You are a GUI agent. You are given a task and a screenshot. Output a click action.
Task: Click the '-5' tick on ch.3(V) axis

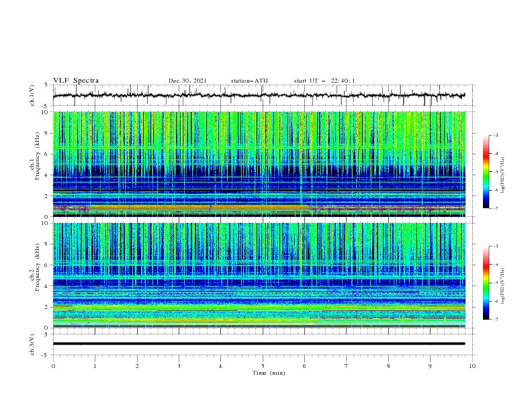46,355
